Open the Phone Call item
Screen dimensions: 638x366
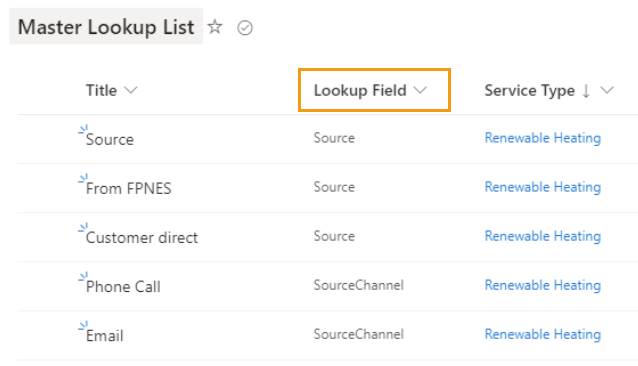click(123, 287)
